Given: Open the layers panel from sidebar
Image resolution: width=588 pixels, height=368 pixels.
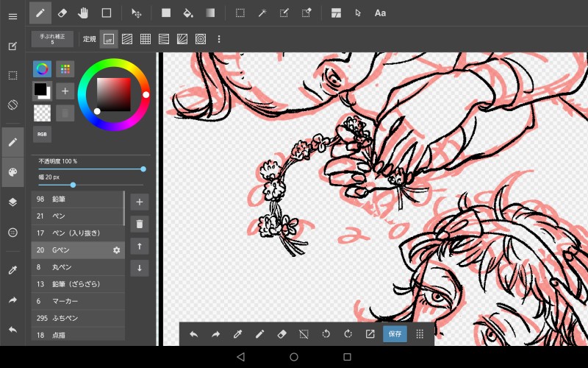Looking at the screenshot, I should [12, 202].
